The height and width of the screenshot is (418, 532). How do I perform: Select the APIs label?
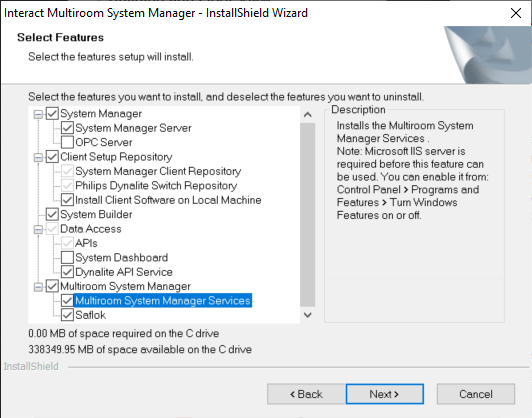(x=86, y=243)
